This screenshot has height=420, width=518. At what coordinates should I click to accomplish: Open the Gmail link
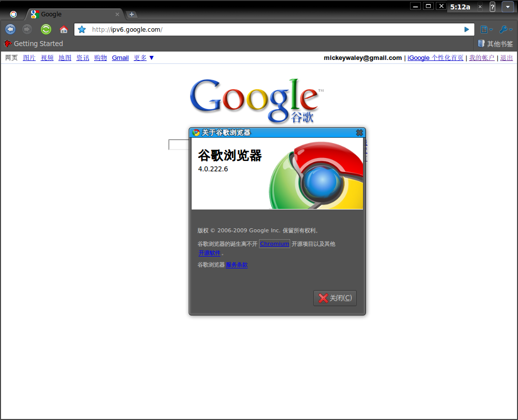120,58
